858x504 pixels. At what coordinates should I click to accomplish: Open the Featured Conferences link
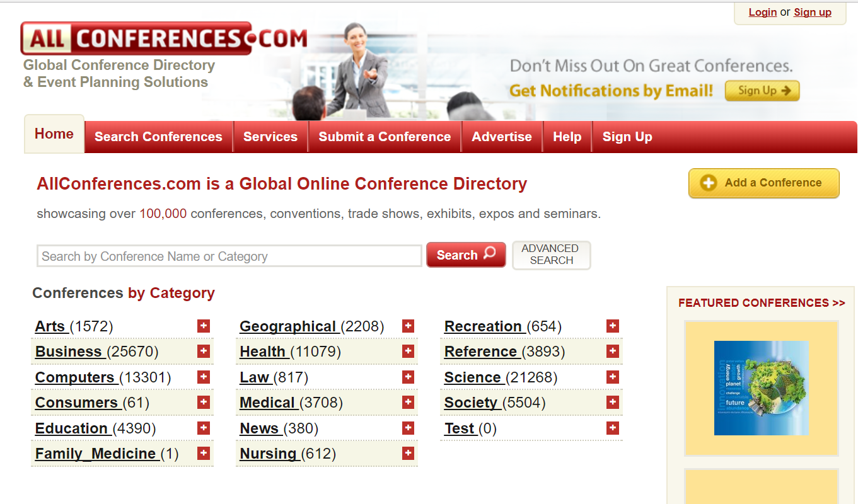pyautogui.click(x=762, y=303)
